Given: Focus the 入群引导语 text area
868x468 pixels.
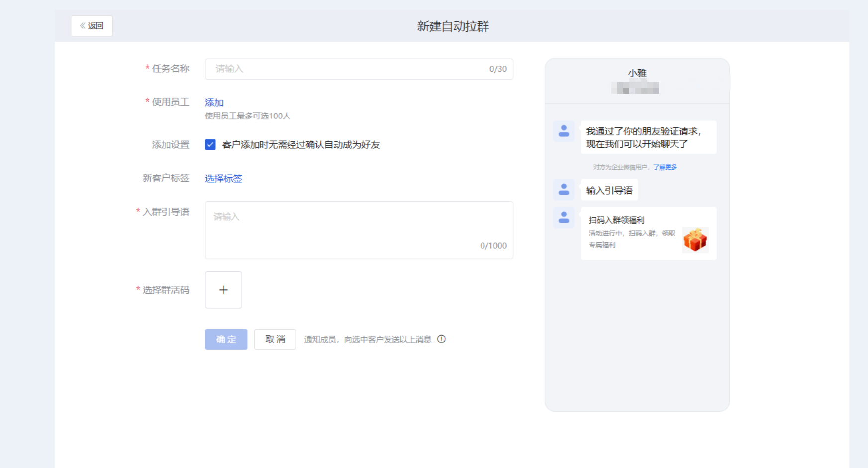Looking at the screenshot, I should tap(359, 230).
